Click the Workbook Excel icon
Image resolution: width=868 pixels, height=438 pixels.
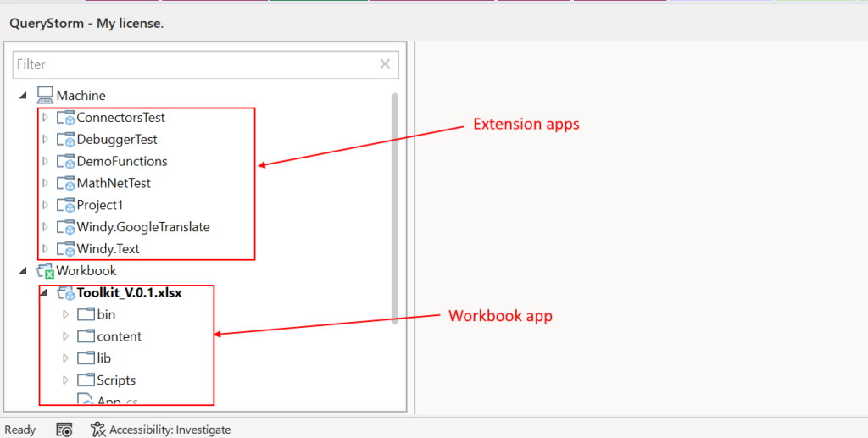tap(46, 271)
